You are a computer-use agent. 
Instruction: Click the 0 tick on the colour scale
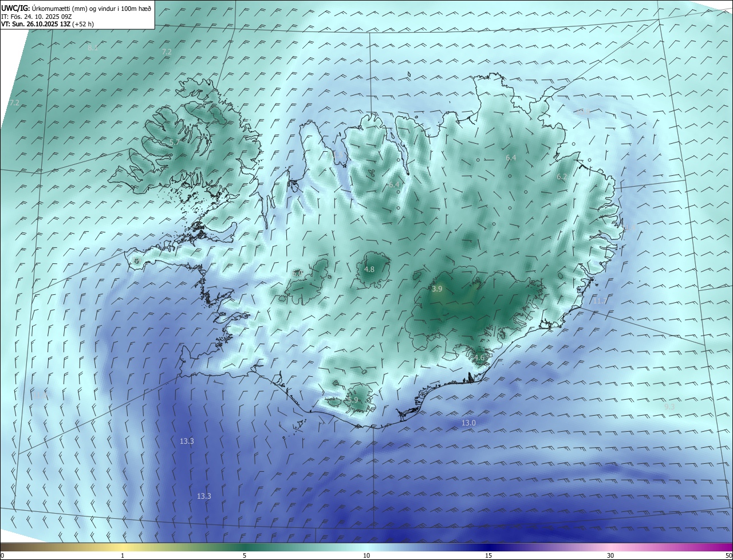click(x=2, y=556)
